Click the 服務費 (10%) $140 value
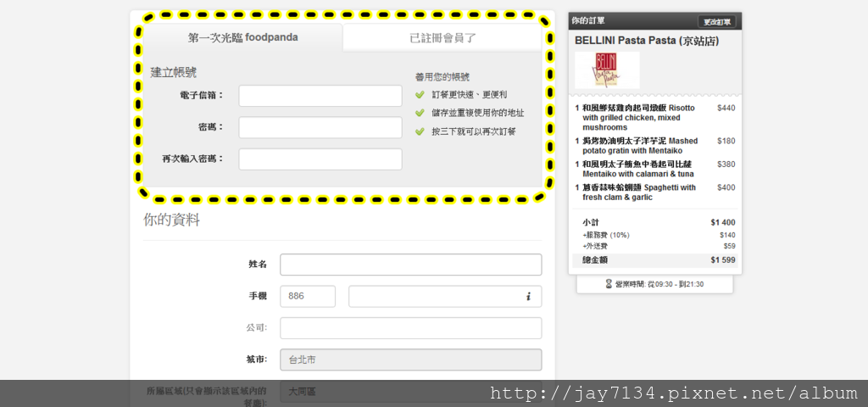The height and width of the screenshot is (407, 868). [727, 236]
